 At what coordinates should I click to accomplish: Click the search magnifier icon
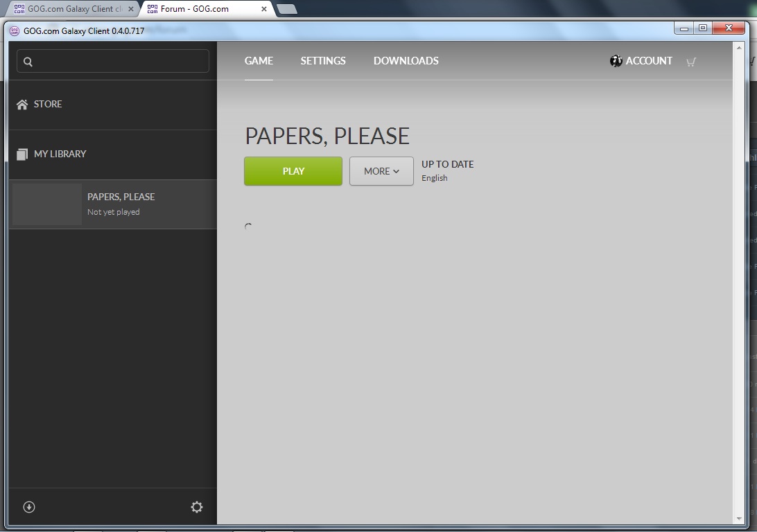[28, 62]
